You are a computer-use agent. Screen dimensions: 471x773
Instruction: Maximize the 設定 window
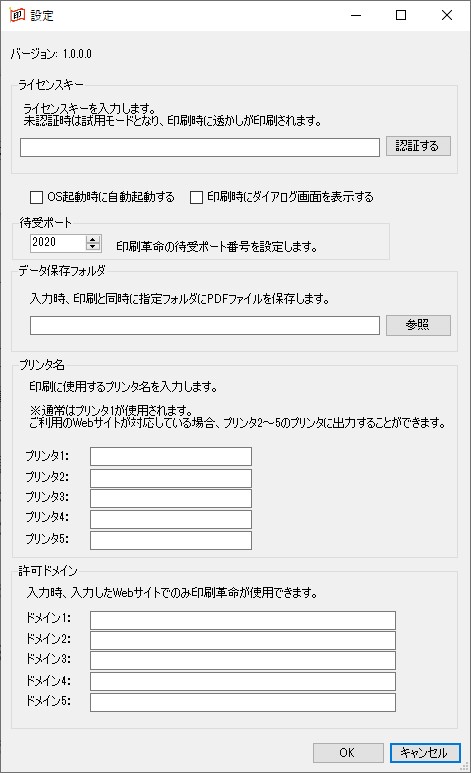pos(401,15)
